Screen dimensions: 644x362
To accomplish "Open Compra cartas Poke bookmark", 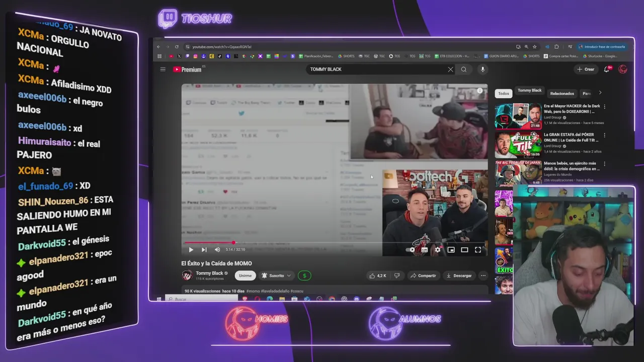I will point(561,56).
